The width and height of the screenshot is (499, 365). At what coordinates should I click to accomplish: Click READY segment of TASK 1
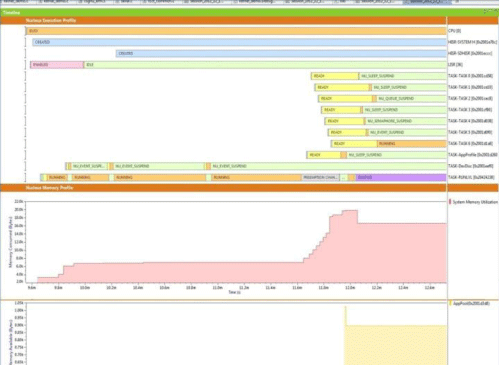(x=342, y=87)
